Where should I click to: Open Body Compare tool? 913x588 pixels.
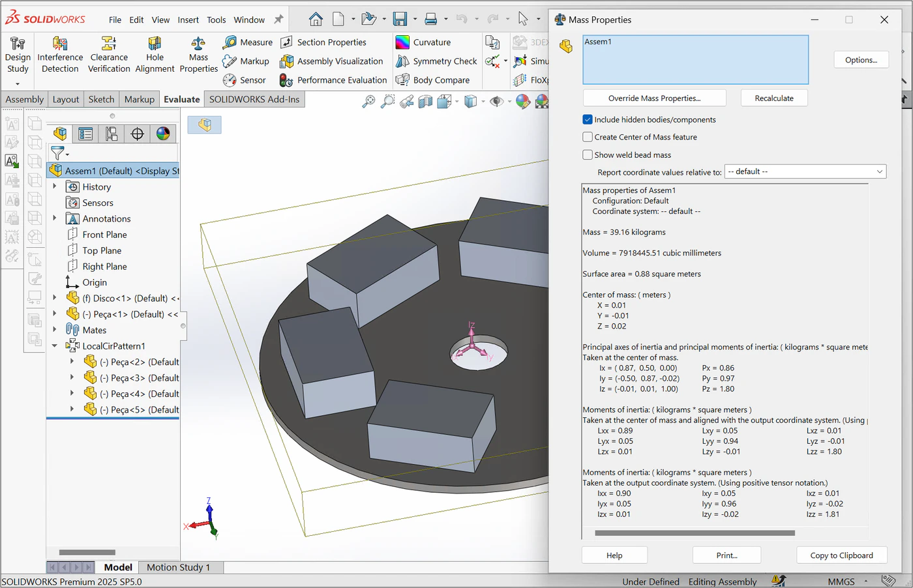(x=432, y=80)
